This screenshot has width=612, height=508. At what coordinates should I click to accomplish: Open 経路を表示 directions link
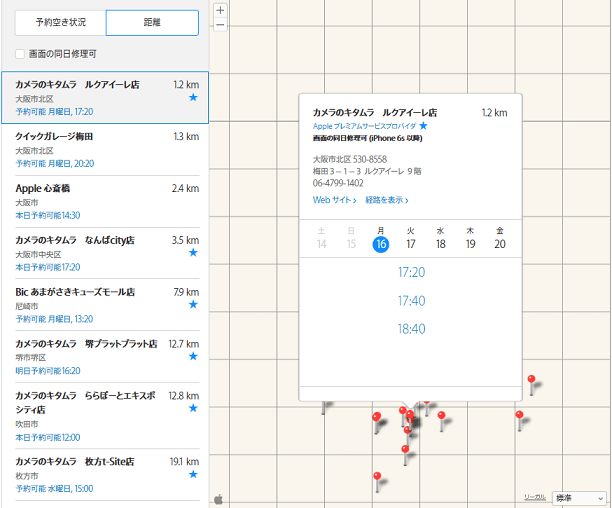pos(387,200)
